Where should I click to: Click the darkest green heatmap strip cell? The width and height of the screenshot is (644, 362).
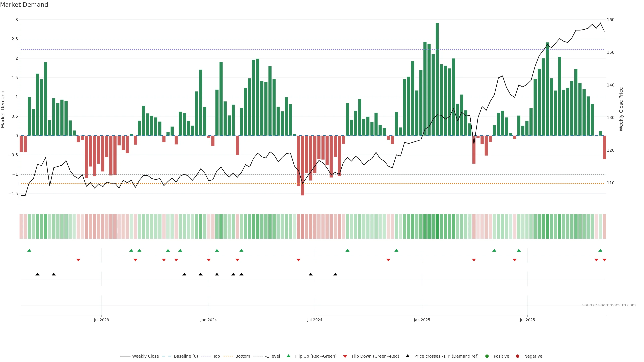point(437,226)
